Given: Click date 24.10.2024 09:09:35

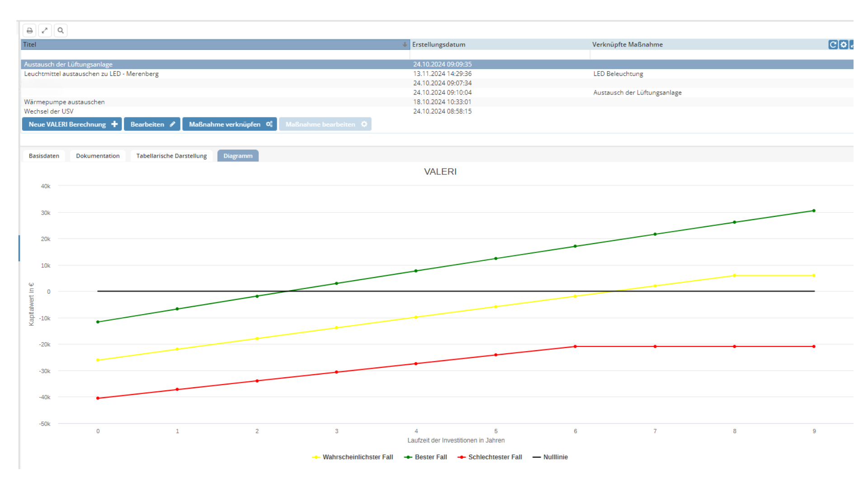Looking at the screenshot, I should (442, 64).
